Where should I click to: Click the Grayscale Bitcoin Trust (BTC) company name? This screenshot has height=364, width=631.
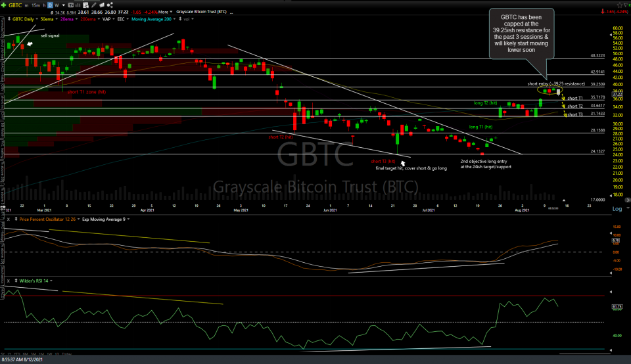click(201, 12)
